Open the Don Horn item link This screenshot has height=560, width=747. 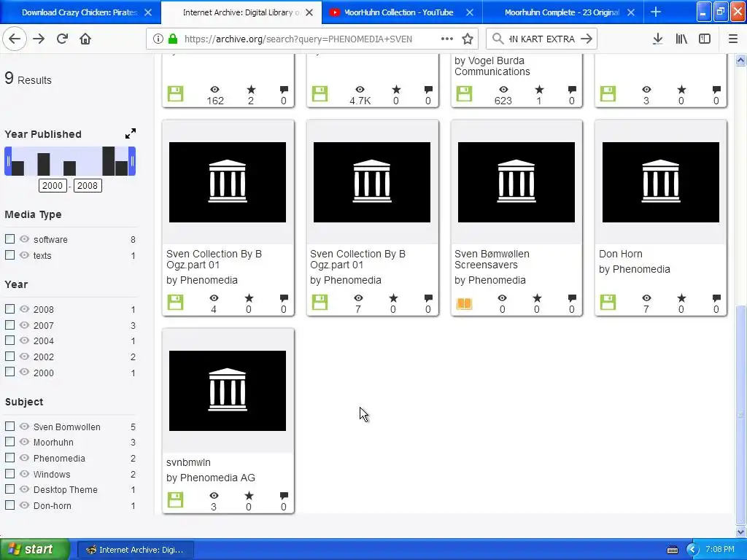click(621, 254)
